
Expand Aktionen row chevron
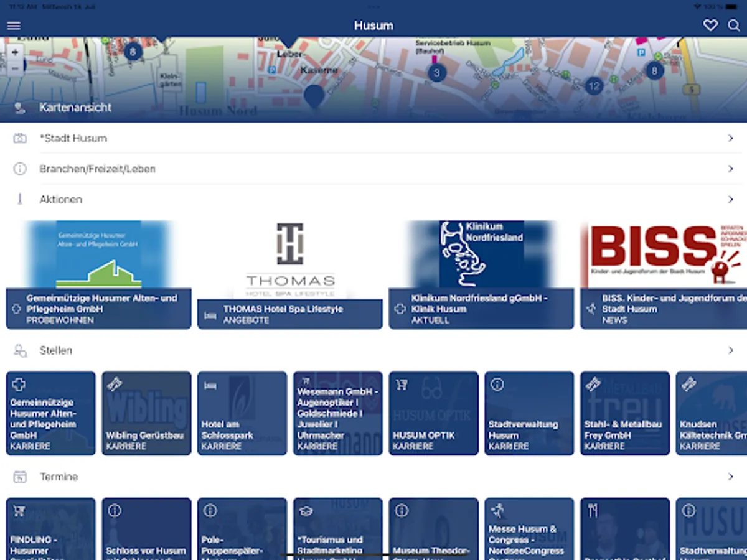pos(731,199)
